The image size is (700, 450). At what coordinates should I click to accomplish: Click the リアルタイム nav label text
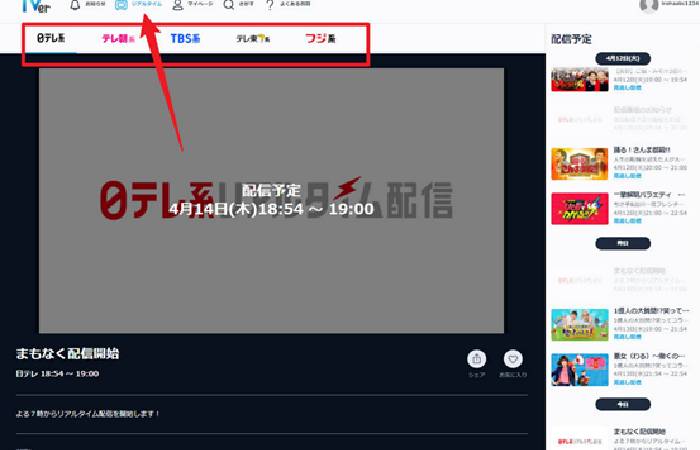pyautogui.click(x=147, y=4)
